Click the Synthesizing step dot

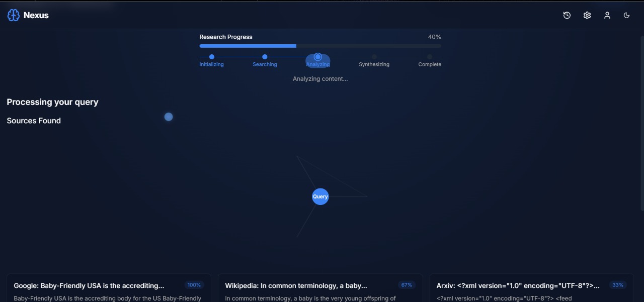(x=374, y=57)
